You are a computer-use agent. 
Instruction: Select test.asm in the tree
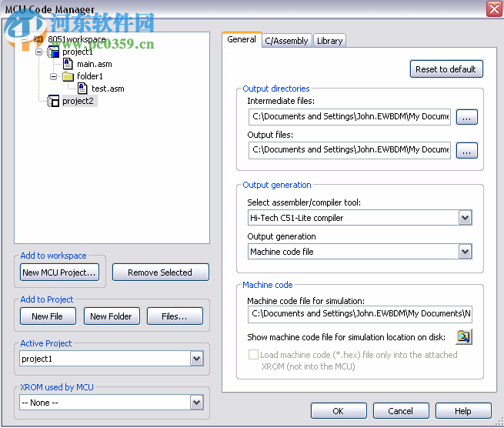coord(108,89)
